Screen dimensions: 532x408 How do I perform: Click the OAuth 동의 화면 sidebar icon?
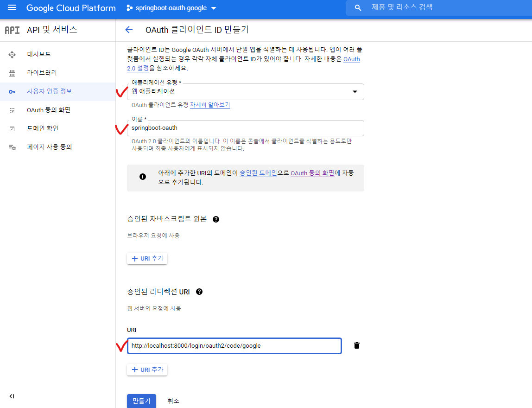pos(12,110)
